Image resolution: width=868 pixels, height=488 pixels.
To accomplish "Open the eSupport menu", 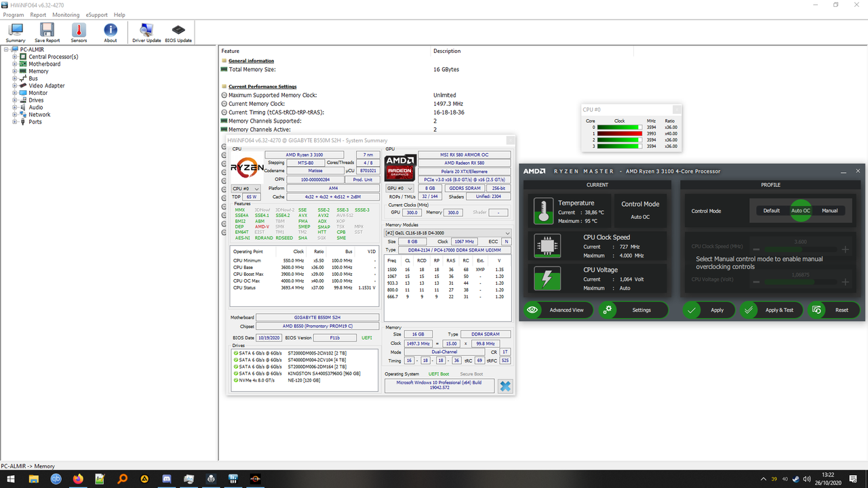I will pyautogui.click(x=97, y=14).
